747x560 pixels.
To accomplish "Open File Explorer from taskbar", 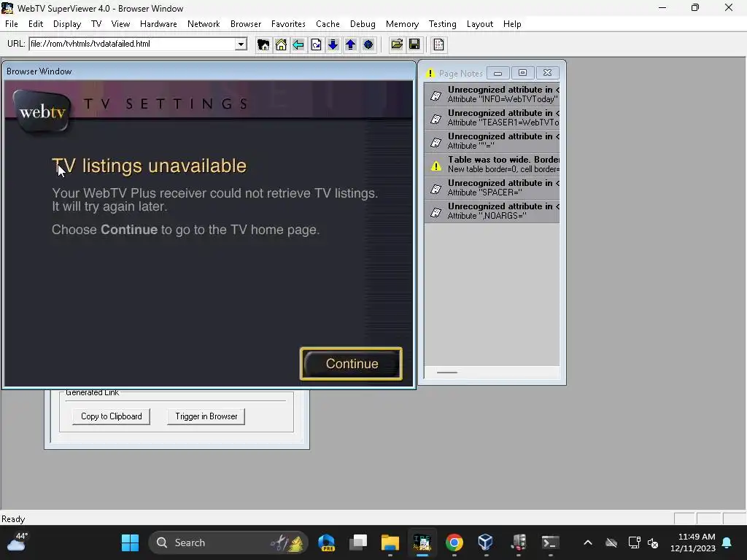I will (390, 542).
